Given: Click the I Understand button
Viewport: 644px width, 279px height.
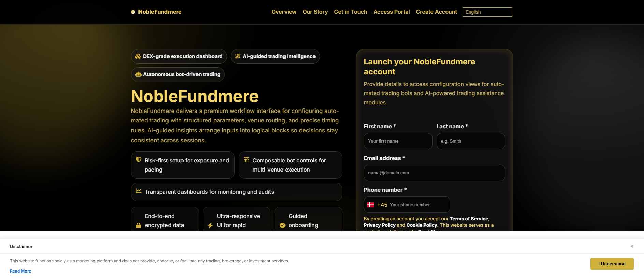Looking at the screenshot, I should tap(612, 264).
